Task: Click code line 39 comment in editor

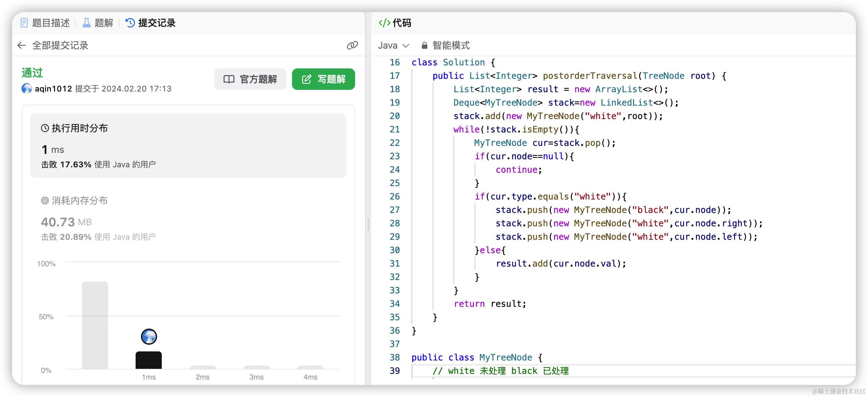Action: coord(500,371)
